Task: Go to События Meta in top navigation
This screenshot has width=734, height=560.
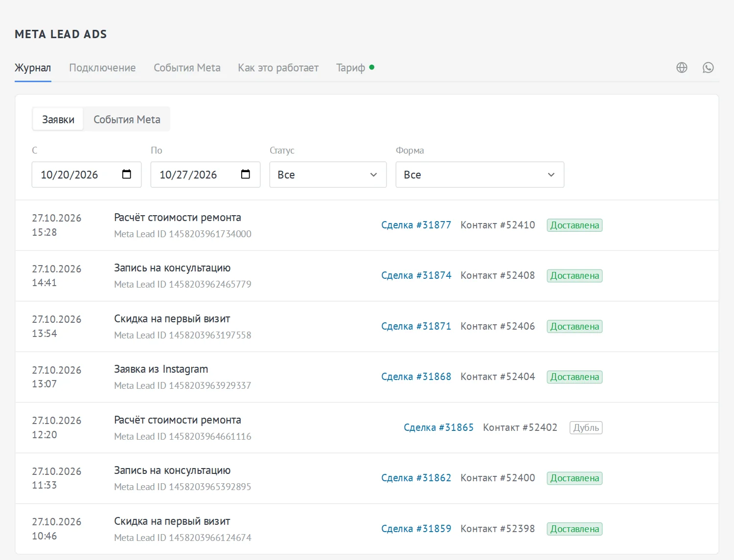Action: click(187, 68)
